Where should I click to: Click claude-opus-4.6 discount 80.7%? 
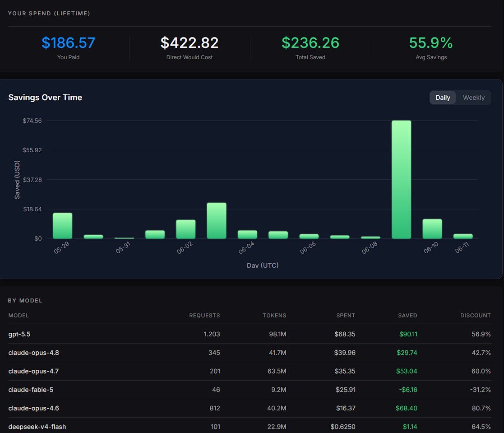click(481, 408)
